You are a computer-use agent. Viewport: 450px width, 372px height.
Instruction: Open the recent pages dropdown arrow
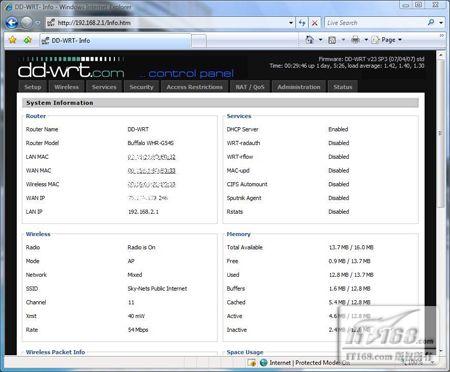38,23
